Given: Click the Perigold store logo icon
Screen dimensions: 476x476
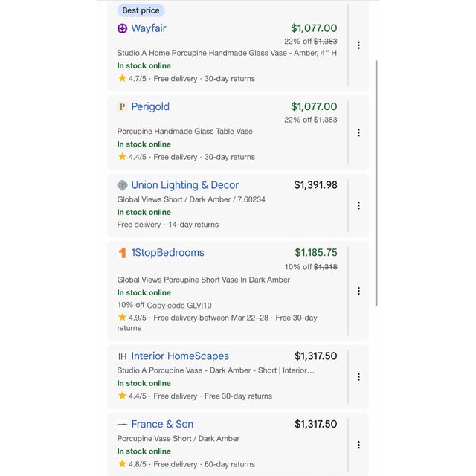Looking at the screenshot, I should 123,107.
